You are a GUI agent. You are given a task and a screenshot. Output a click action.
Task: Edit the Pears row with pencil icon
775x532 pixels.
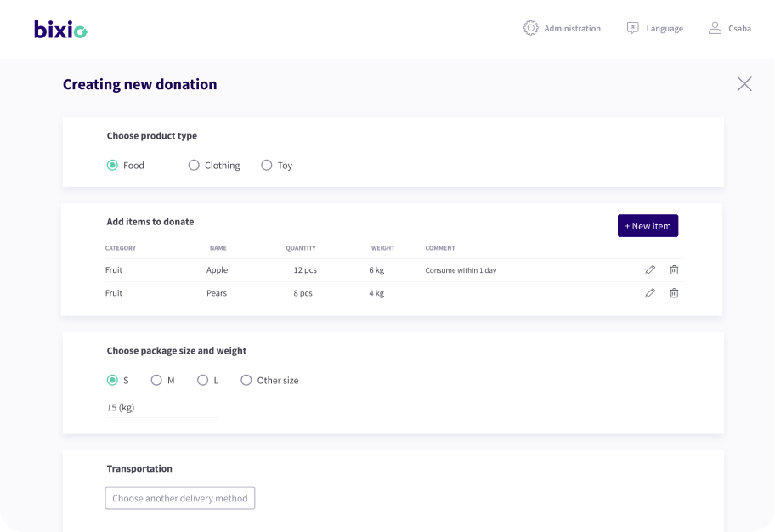click(x=650, y=293)
